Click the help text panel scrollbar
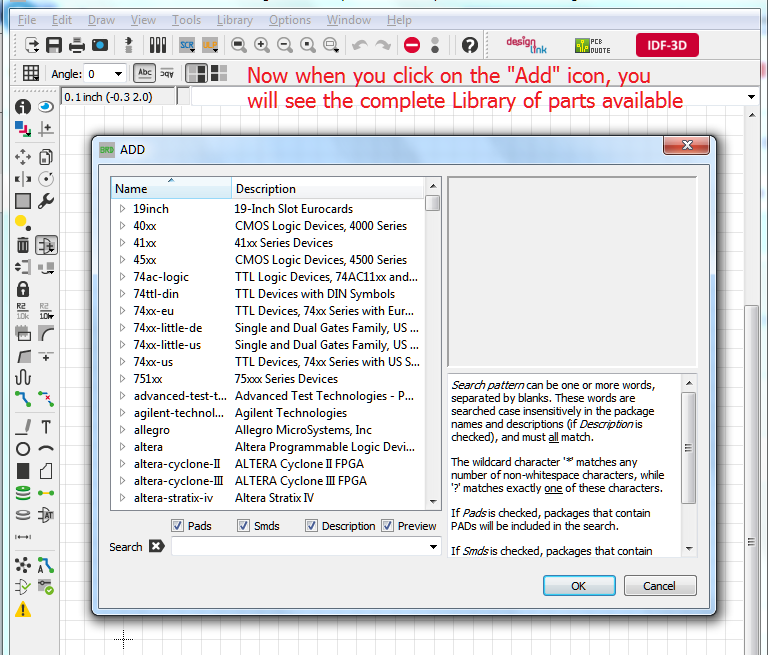Screen dimensions: 768x655 coord(689,448)
